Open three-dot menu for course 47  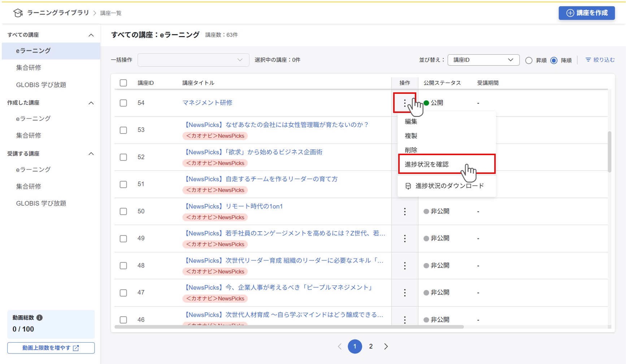(405, 293)
